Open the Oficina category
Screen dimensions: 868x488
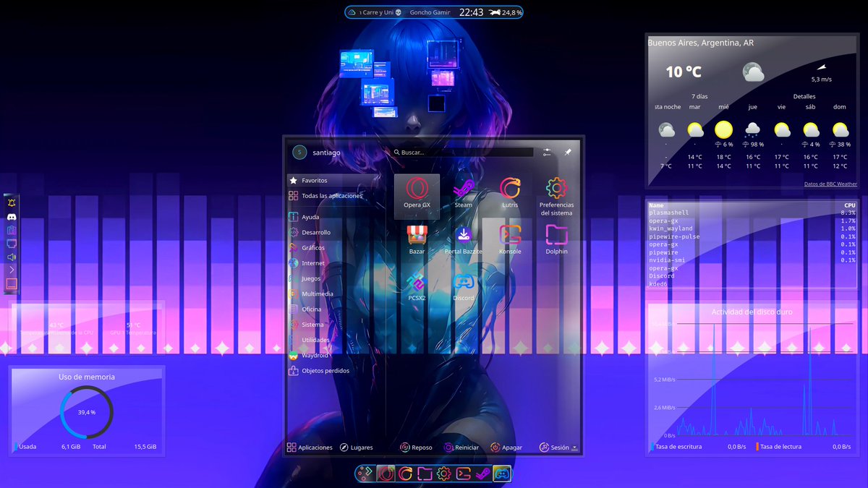point(334,309)
